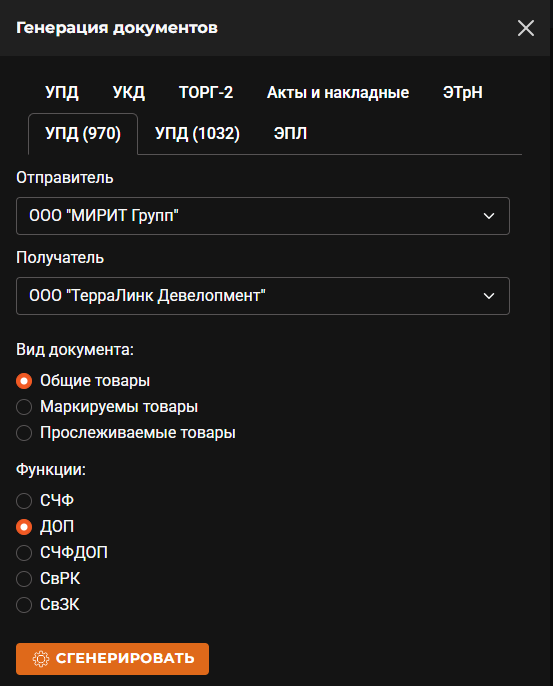
Task: Click the gear icon on Сгенерировать button
Action: point(41,658)
